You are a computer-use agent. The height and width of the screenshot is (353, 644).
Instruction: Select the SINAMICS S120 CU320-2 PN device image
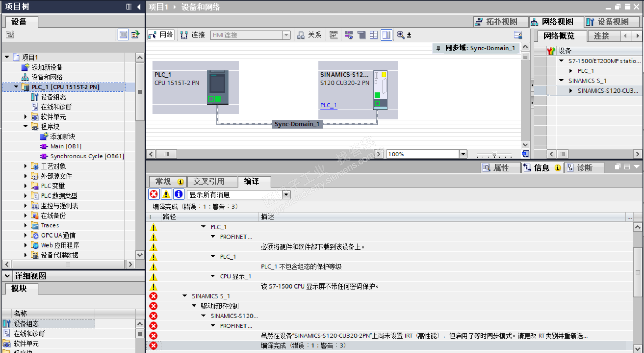click(x=380, y=90)
